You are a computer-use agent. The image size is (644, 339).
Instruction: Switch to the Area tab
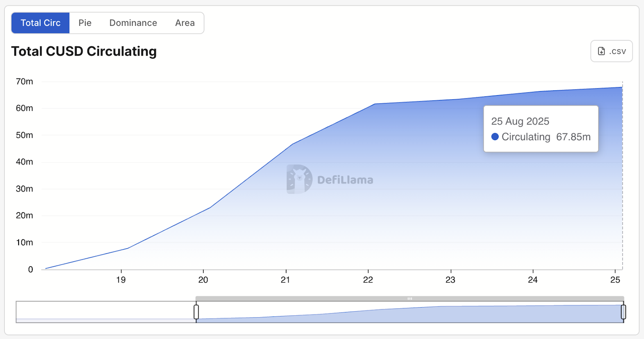[185, 23]
